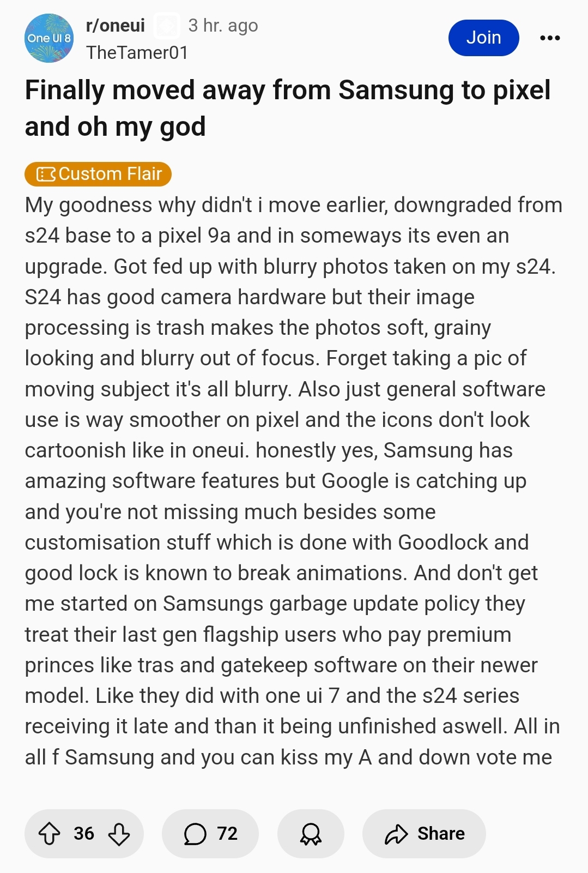Filter posts by the Custom Flair tag
588x873 pixels.
[x=98, y=174]
